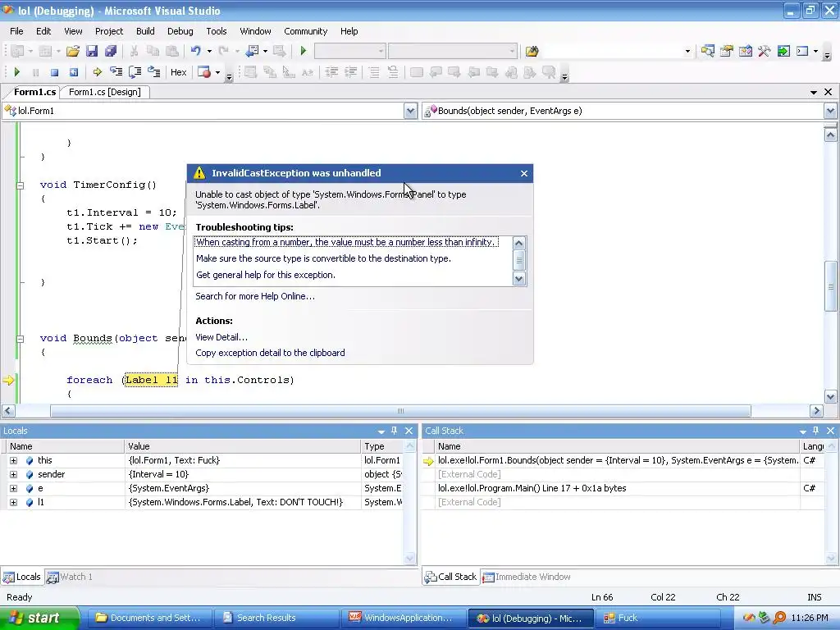
Task: Open the Community menu
Action: pos(305,31)
